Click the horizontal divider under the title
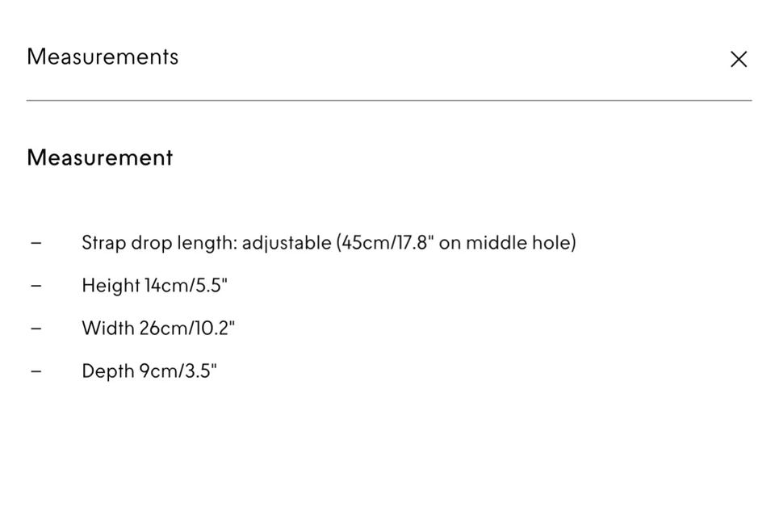This screenshot has height=532, width=775. [x=388, y=101]
